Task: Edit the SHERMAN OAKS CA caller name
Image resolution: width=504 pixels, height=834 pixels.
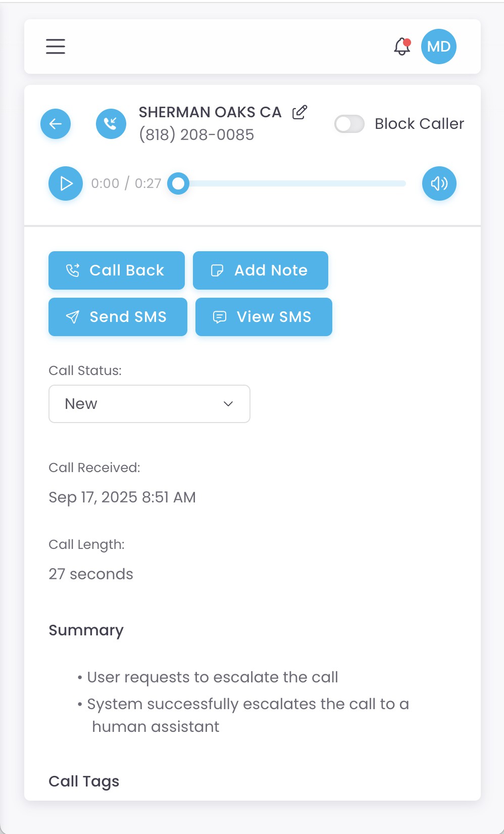Action: pos(299,112)
